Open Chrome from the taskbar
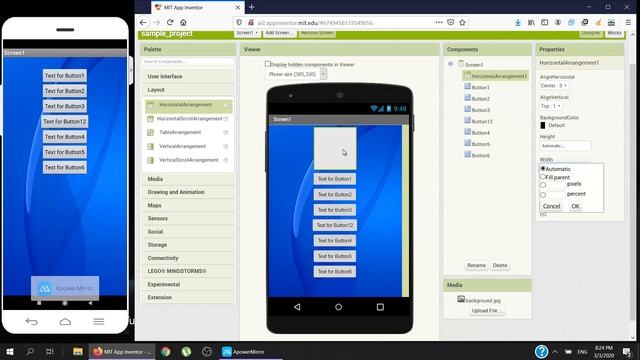The width and height of the screenshot is (640, 360). point(165,351)
